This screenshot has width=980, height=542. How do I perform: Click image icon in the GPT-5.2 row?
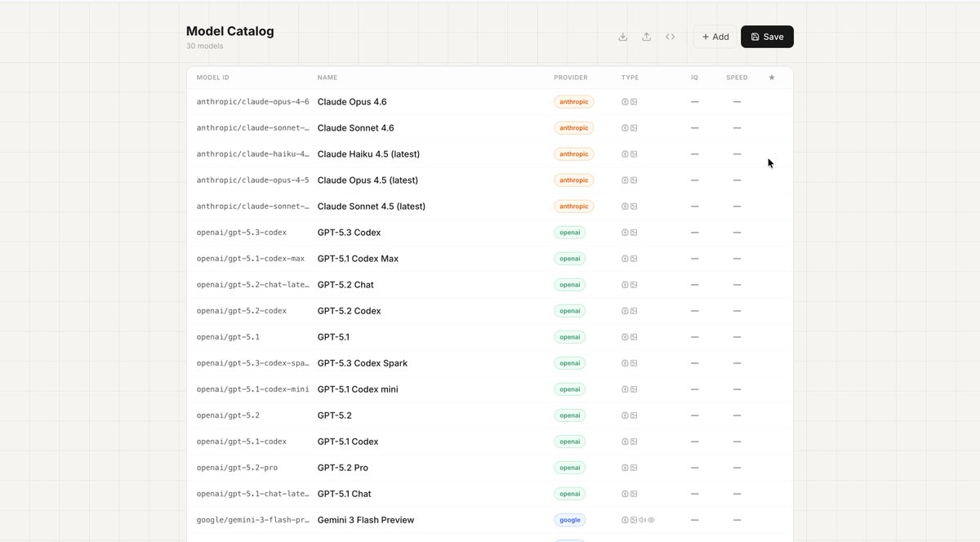coord(634,415)
